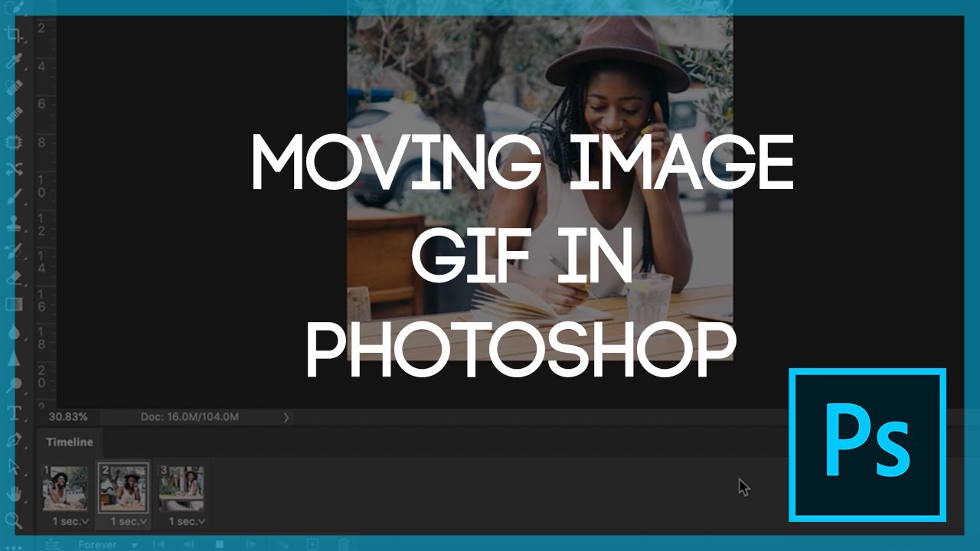Select the History Brush tool
Image resolution: width=980 pixels, height=551 pixels.
click(14, 251)
